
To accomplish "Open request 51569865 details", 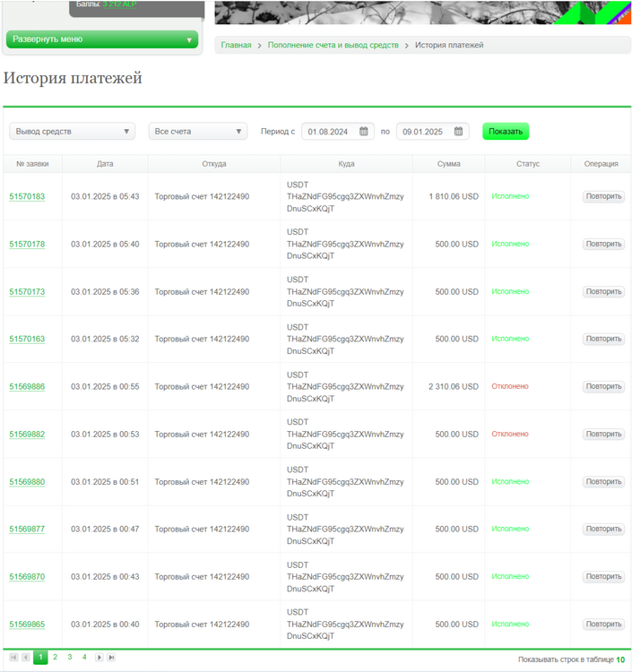I will pos(27,625).
